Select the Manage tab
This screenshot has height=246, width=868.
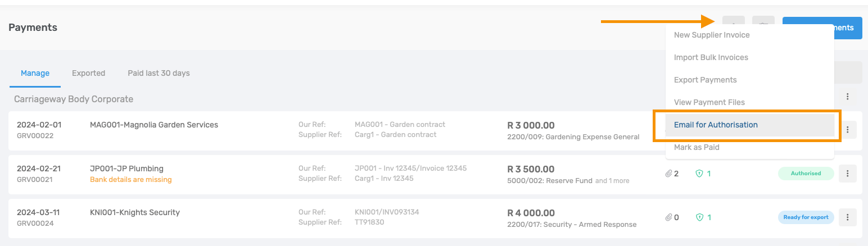point(35,73)
